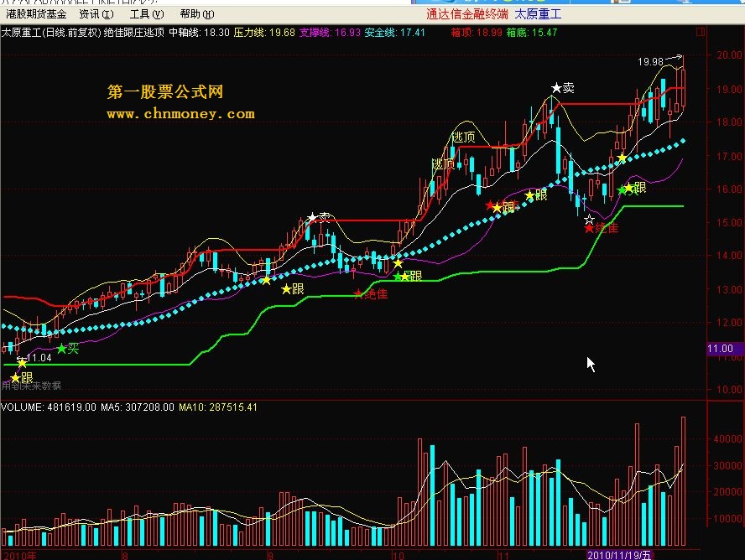
Task: Click the 11.04 low price label
Action: click(x=39, y=358)
